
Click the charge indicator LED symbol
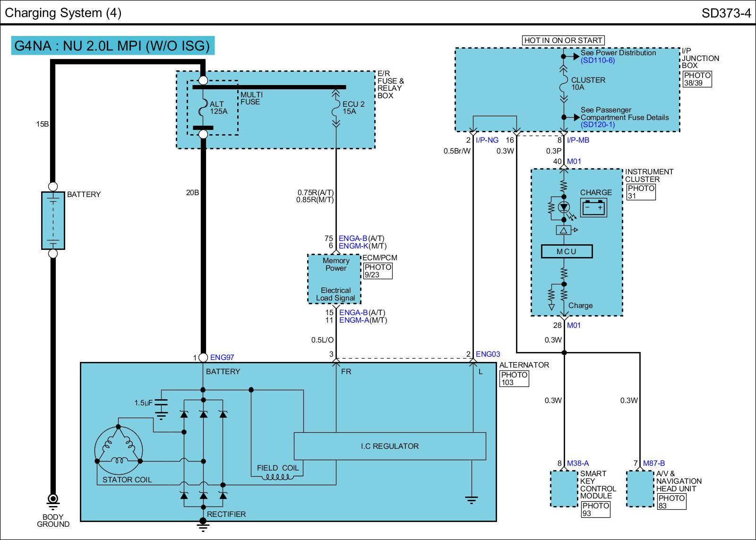564,207
